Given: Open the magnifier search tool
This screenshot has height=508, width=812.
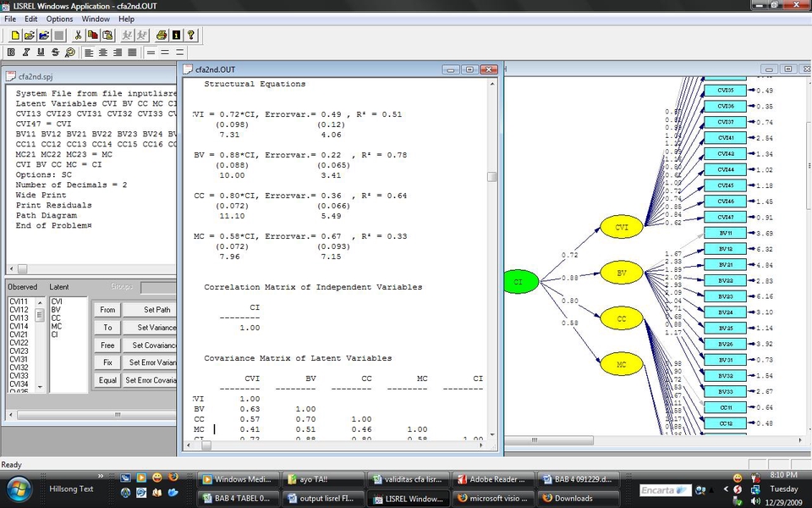Looking at the screenshot, I should 70,52.
